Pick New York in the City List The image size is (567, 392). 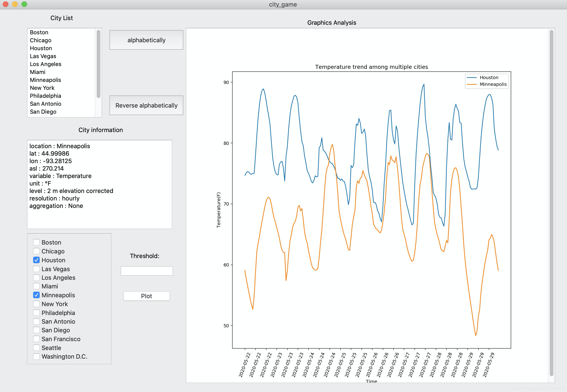point(42,88)
